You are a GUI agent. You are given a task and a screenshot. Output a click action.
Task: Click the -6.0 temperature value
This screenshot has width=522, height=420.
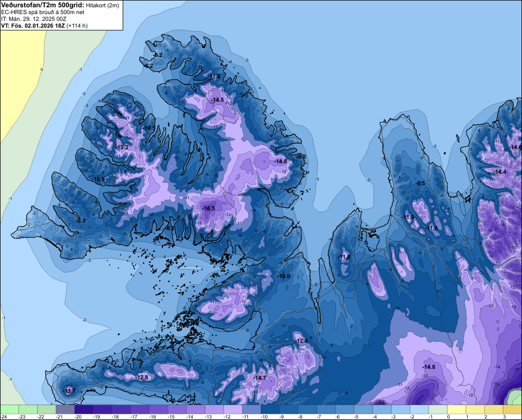coord(81,221)
